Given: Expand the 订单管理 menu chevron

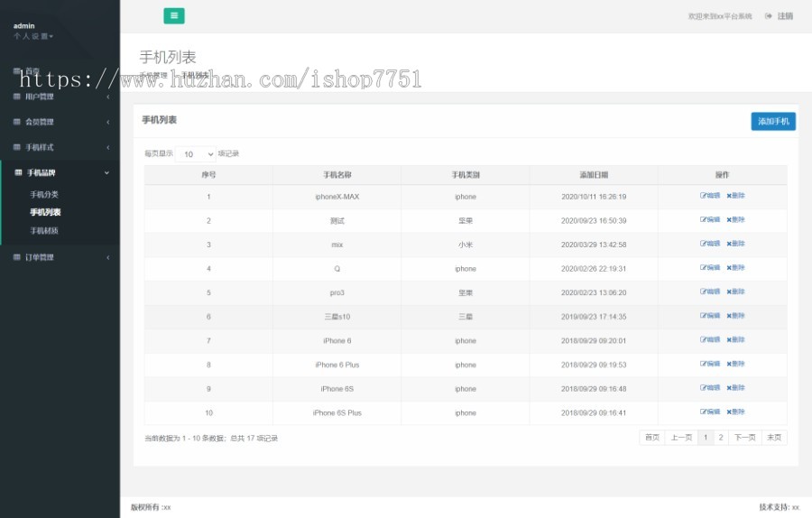Looking at the screenshot, I should coord(107,257).
